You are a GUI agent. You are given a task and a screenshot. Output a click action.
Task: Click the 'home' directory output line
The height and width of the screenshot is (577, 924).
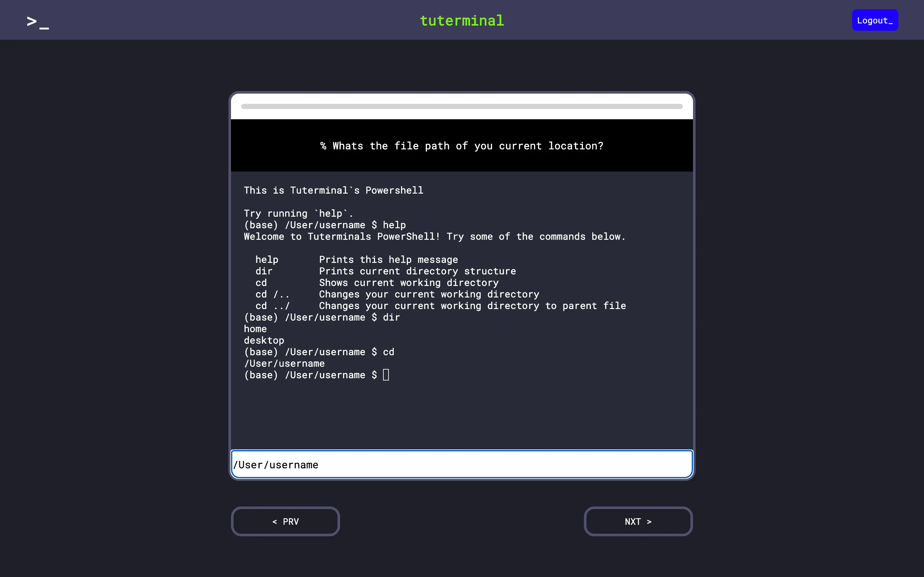(x=255, y=329)
